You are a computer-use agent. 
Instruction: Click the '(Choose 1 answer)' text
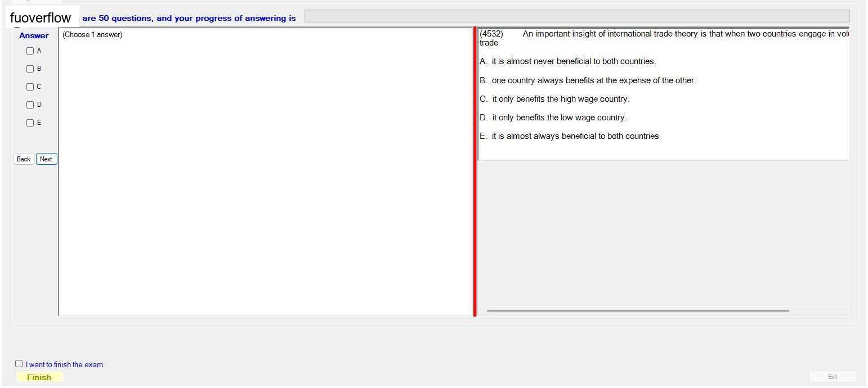(92, 35)
